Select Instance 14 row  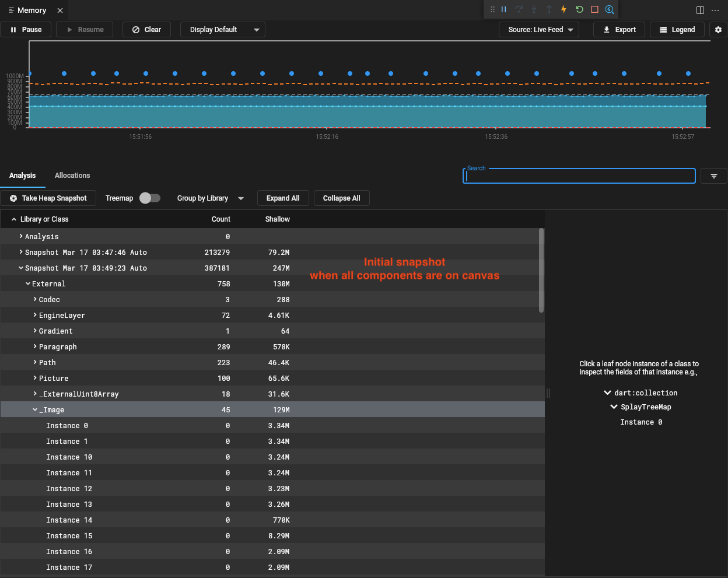click(x=272, y=520)
